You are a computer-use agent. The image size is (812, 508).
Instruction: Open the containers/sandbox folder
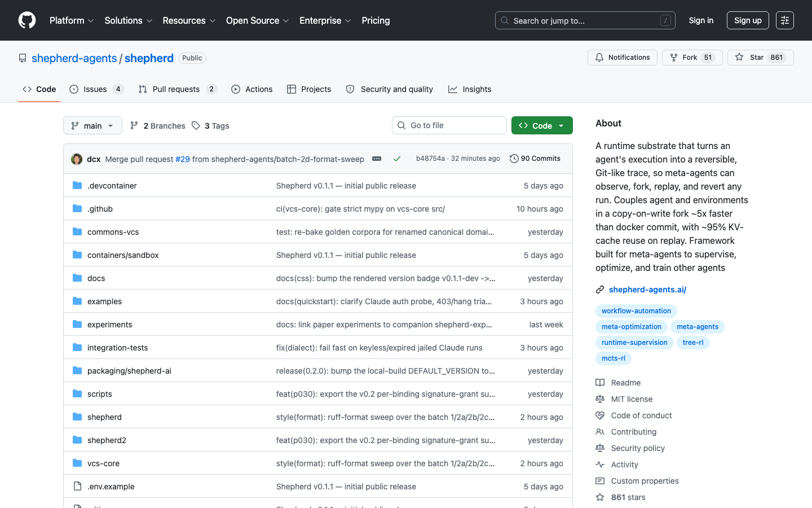coord(123,255)
